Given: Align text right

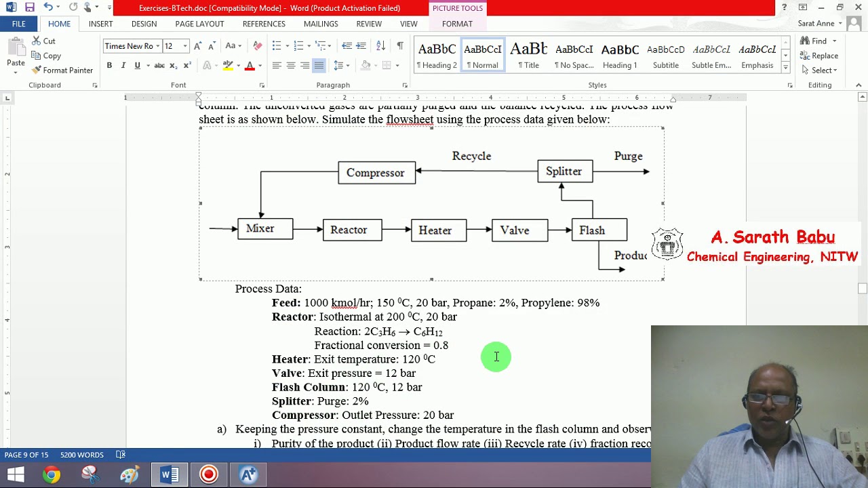Looking at the screenshot, I should click(305, 65).
